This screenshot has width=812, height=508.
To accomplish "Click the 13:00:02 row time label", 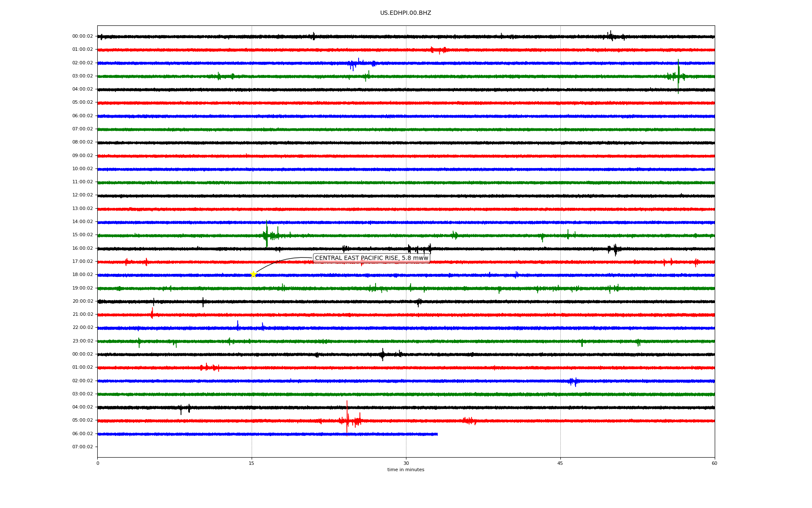I will (82, 209).
